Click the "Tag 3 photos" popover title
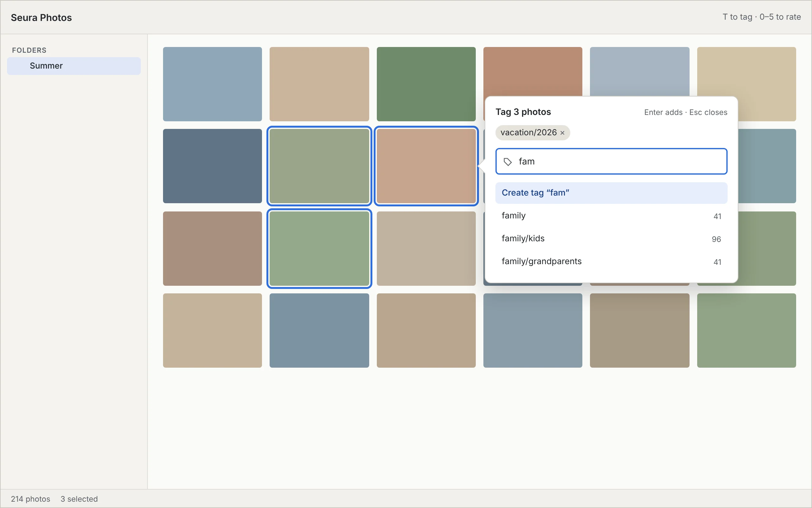This screenshot has width=812, height=508. 523,112
